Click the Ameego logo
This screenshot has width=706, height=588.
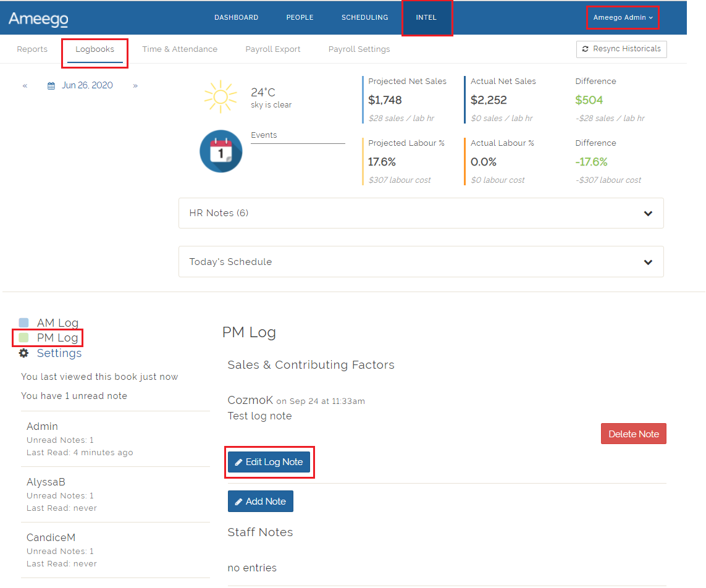point(38,19)
